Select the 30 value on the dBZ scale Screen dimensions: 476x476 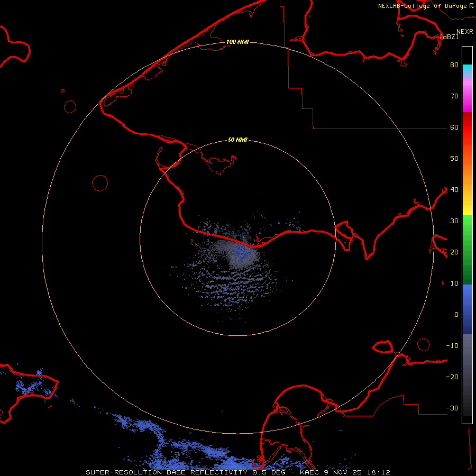(454, 221)
